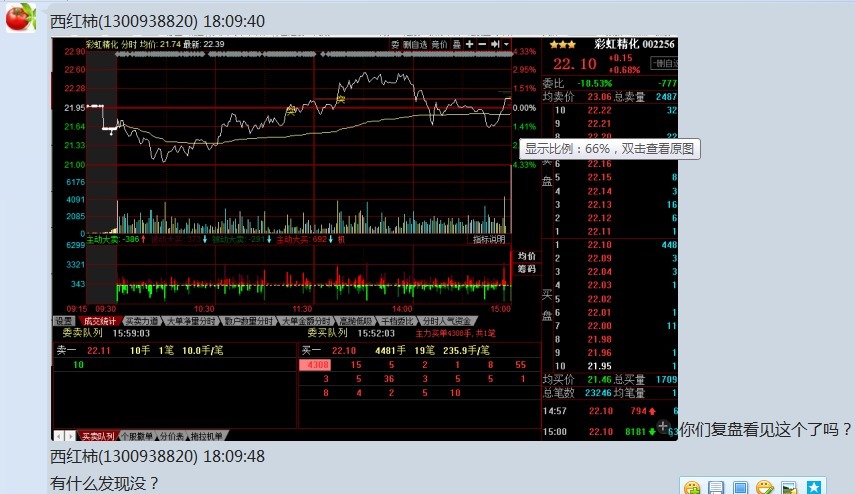
Task: Click the sender name 西红柿(1300938820) at 18:09:48
Action: click(124, 456)
